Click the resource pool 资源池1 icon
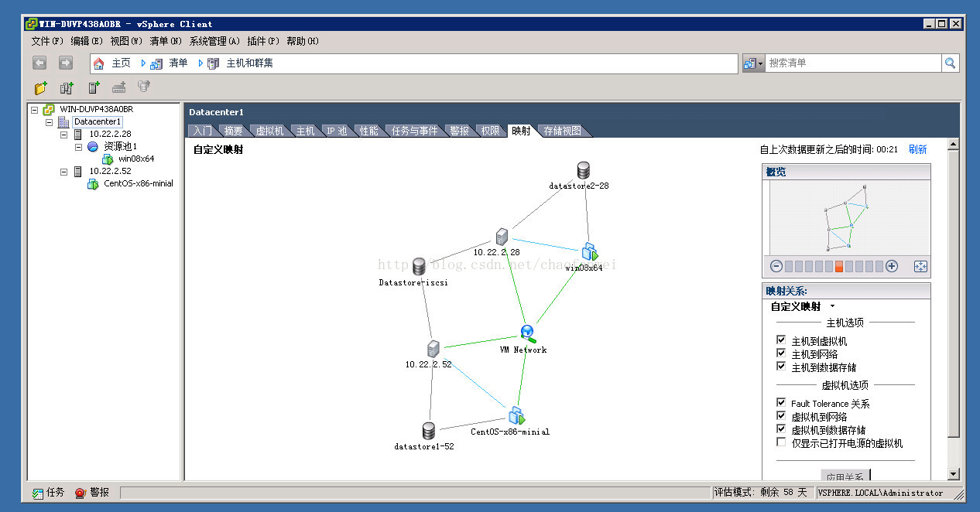Viewport: 980px width, 512px height. tap(93, 146)
